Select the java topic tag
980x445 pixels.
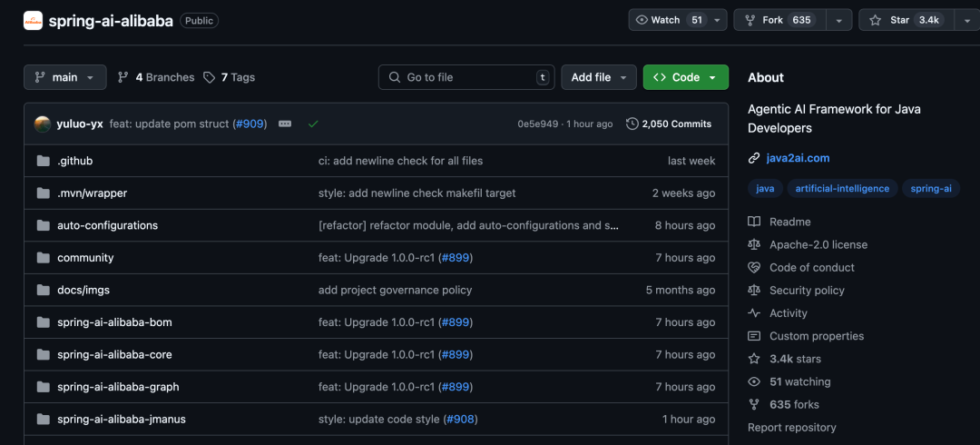765,188
